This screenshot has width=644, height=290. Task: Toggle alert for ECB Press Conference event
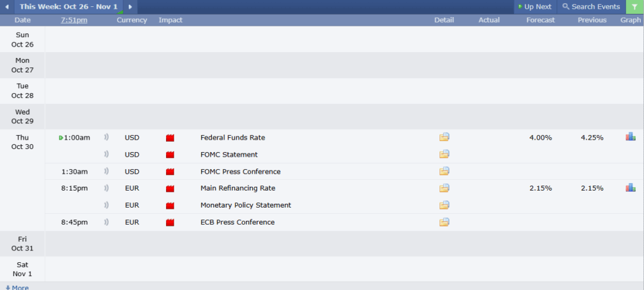pos(106,222)
